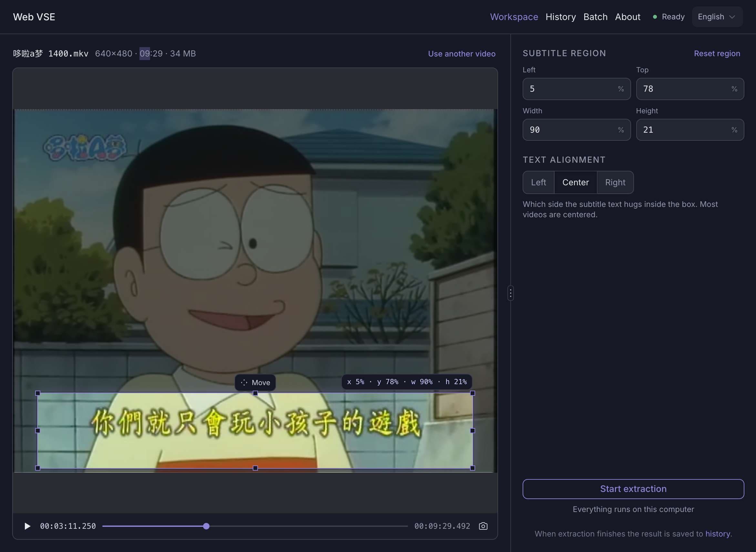756x552 pixels.
Task: Click the TEXT ALIGNMENT heading
Action: [x=564, y=160]
